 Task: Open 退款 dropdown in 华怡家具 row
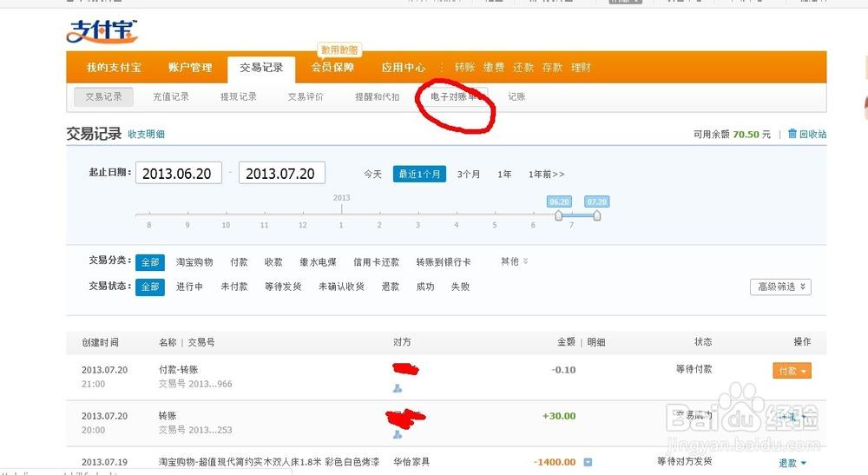[792, 463]
